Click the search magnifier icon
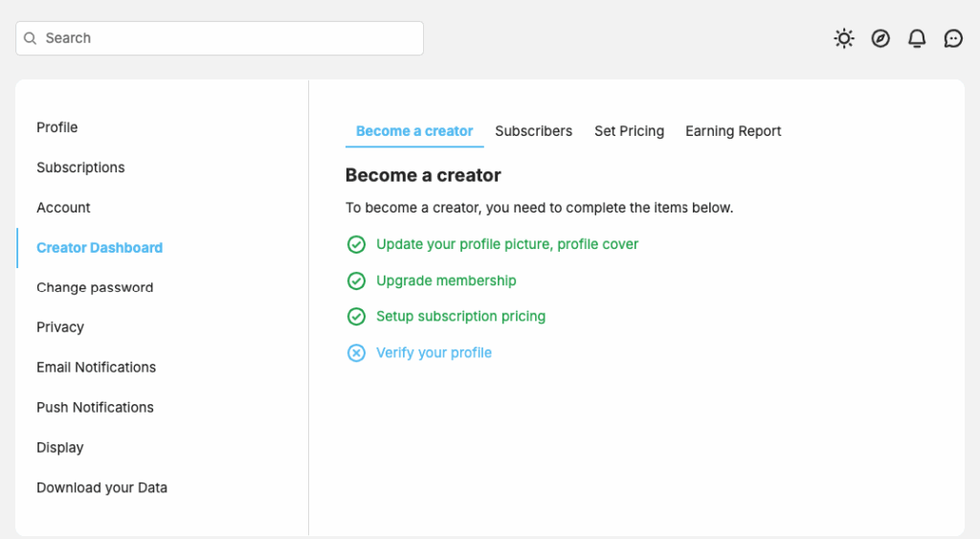The height and width of the screenshot is (539, 980). pyautogui.click(x=30, y=38)
